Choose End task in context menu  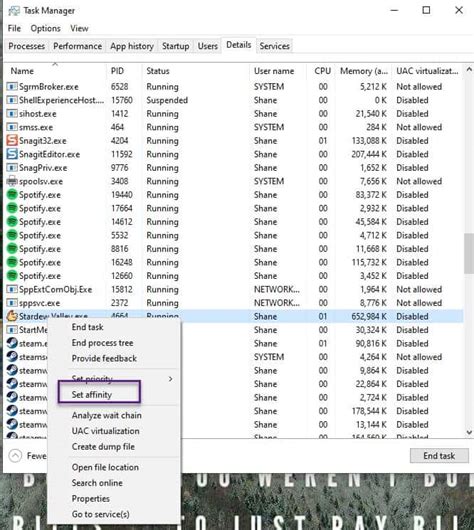tap(88, 327)
